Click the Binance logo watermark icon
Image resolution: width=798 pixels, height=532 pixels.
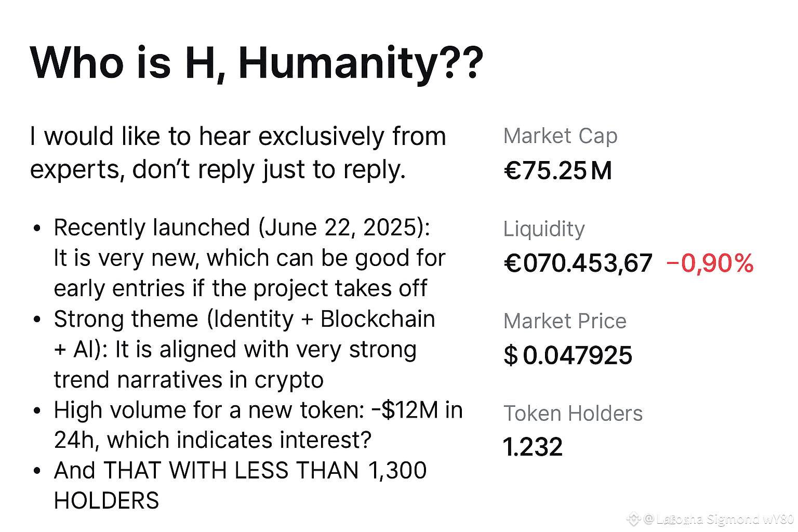(633, 518)
